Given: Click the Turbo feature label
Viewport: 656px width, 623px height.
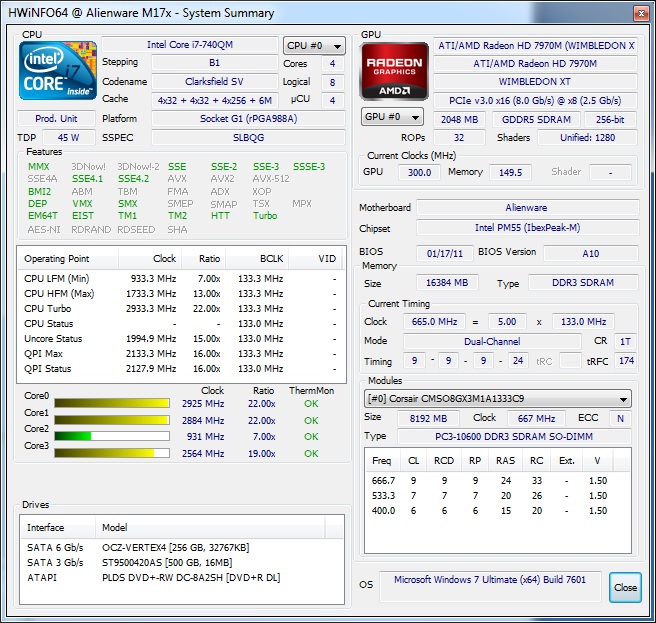Looking at the screenshot, I should pyautogui.click(x=265, y=216).
